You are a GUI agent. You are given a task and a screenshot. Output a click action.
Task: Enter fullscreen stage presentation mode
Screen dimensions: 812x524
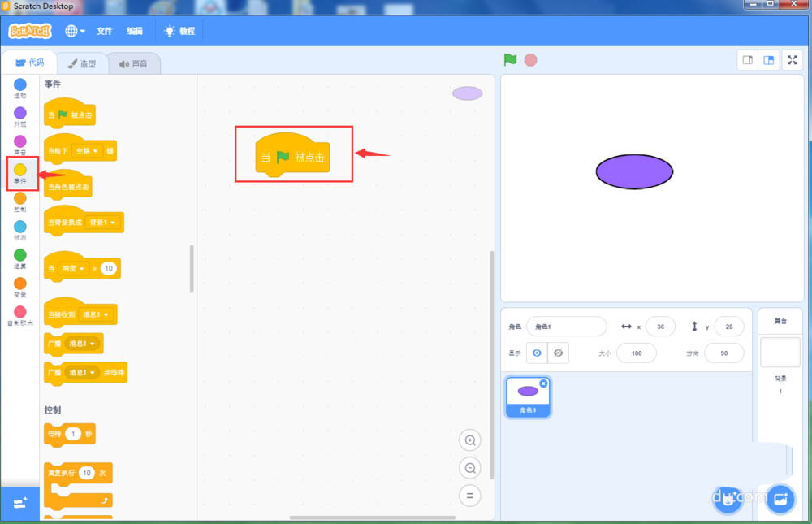point(792,59)
